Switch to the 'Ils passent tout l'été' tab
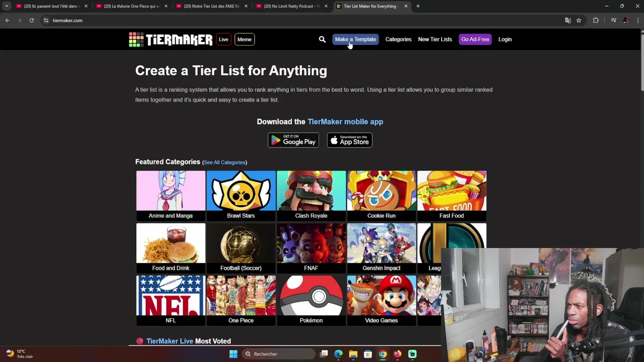644x362 pixels. 52,6
